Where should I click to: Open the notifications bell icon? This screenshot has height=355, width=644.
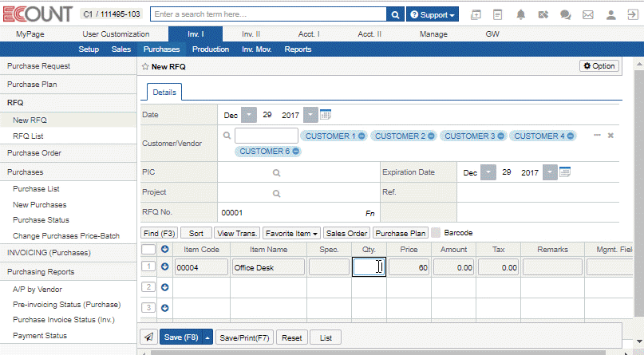point(521,15)
